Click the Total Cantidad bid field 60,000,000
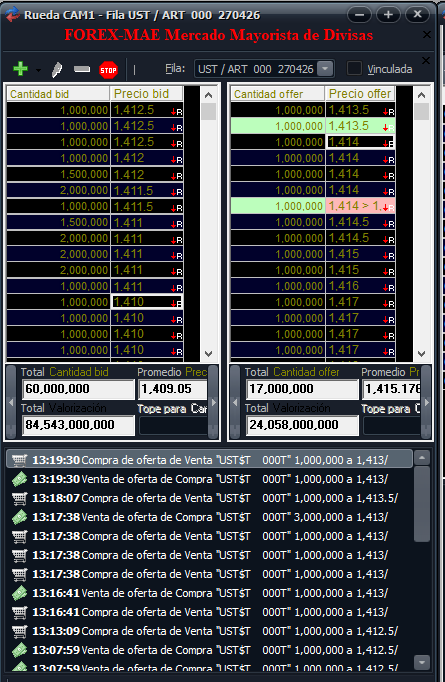 point(78,389)
